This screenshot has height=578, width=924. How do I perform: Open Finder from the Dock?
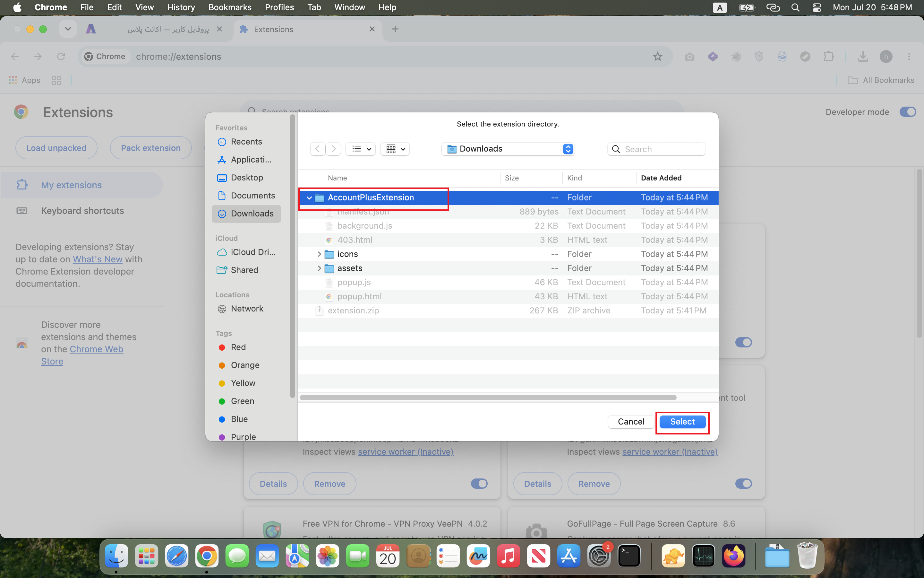(x=116, y=556)
